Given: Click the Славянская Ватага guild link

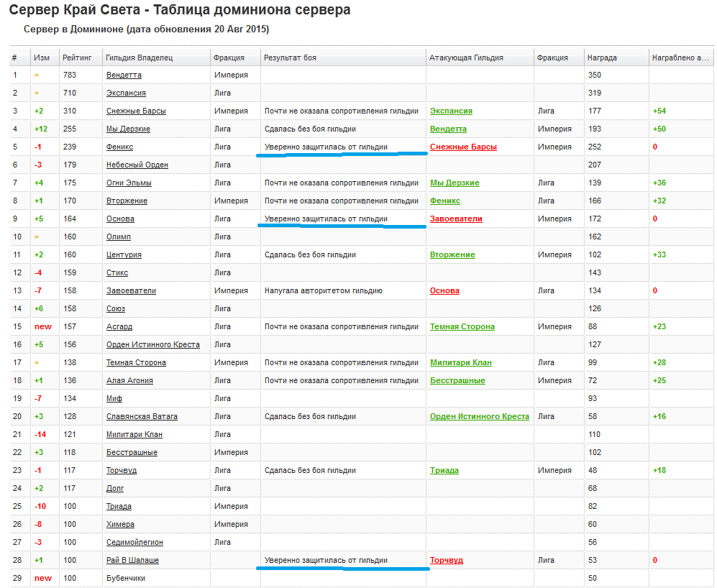Looking at the screenshot, I should 142,417.
